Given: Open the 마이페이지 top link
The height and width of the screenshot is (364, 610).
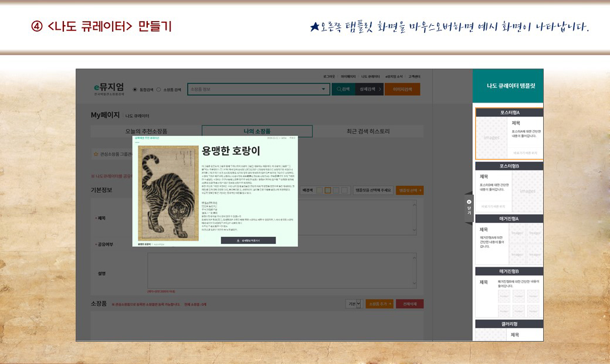Looking at the screenshot, I should pyautogui.click(x=348, y=77).
